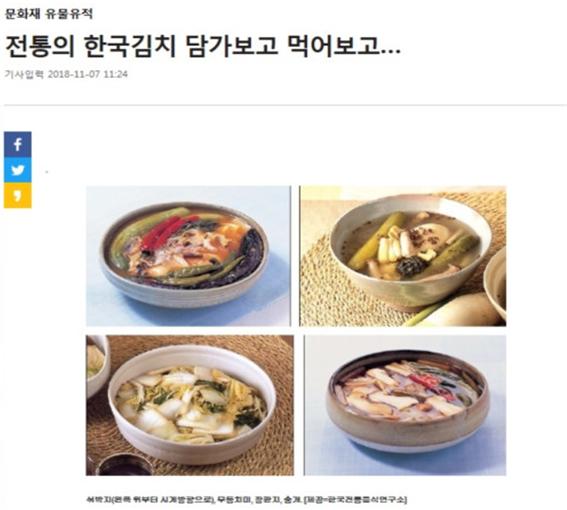The image size is (567, 510).
Task: Open the top-left kimchi photo with red peppers
Action: [x=188, y=256]
